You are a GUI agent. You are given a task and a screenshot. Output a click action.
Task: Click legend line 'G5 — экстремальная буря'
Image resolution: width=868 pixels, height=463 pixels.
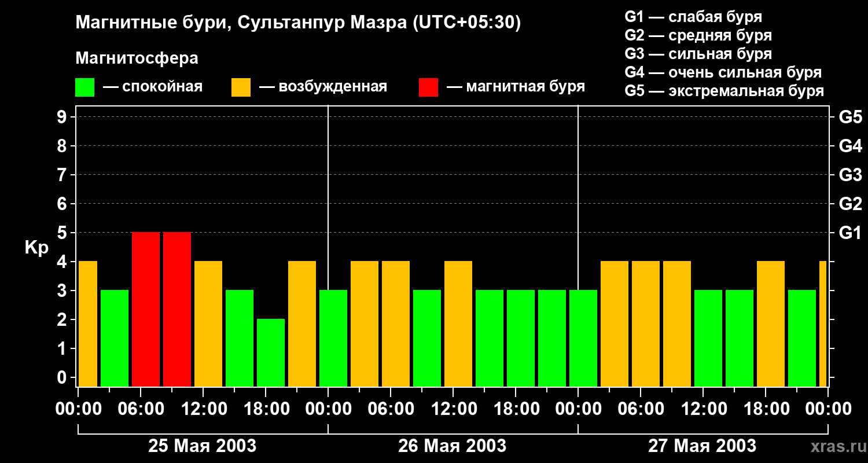(724, 91)
